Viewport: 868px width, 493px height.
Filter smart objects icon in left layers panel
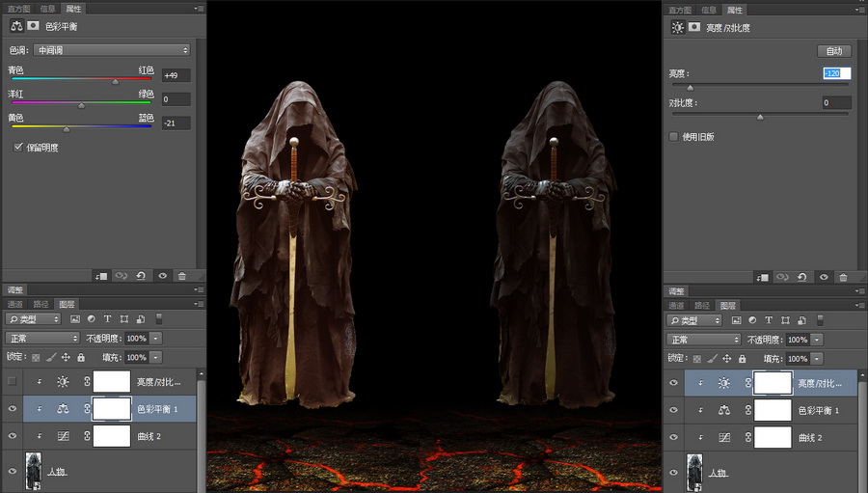point(141,319)
